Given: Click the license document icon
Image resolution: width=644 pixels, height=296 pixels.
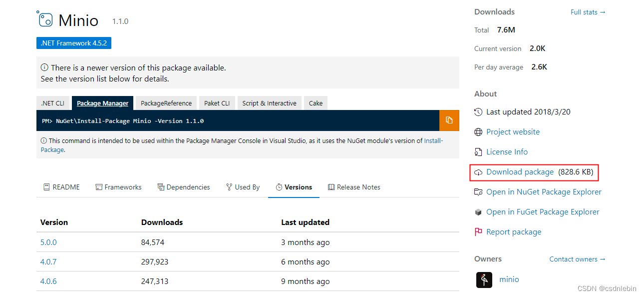Looking at the screenshot, I should 478,152.
